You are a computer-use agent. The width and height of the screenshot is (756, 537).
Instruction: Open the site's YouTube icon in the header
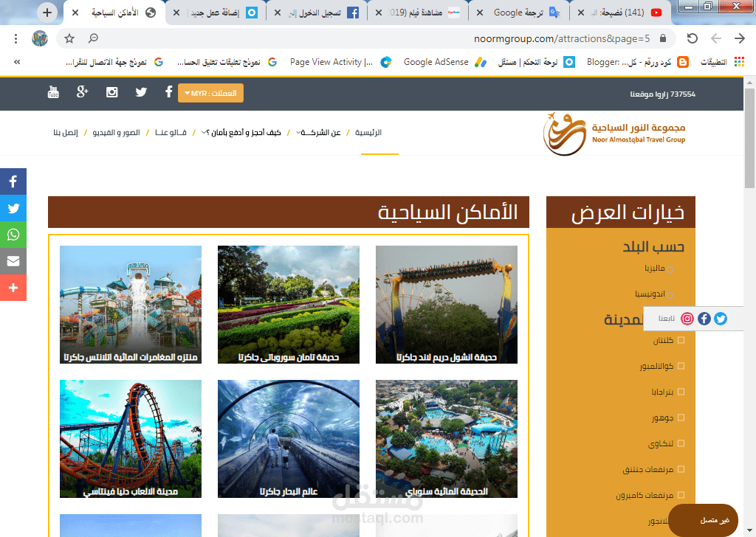(x=52, y=91)
